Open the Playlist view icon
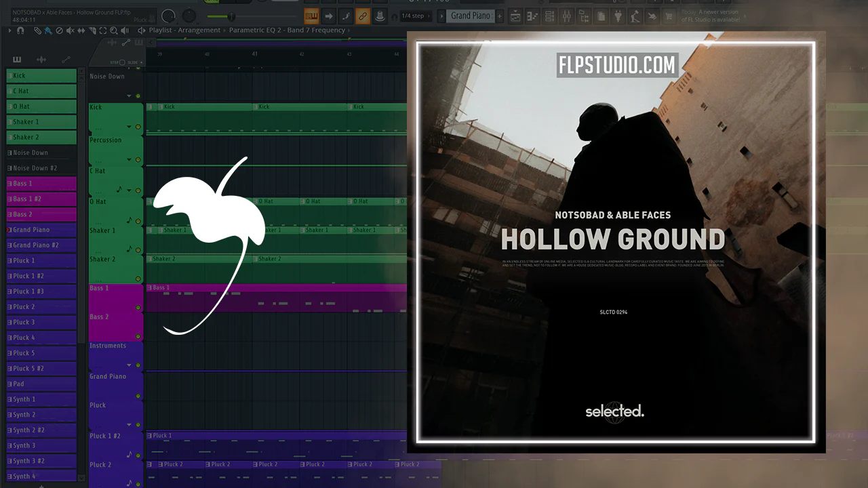This screenshot has height=488, width=868. pos(515,16)
